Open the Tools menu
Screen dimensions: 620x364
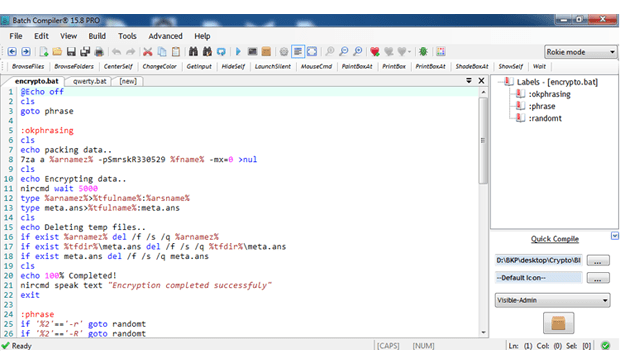(127, 36)
